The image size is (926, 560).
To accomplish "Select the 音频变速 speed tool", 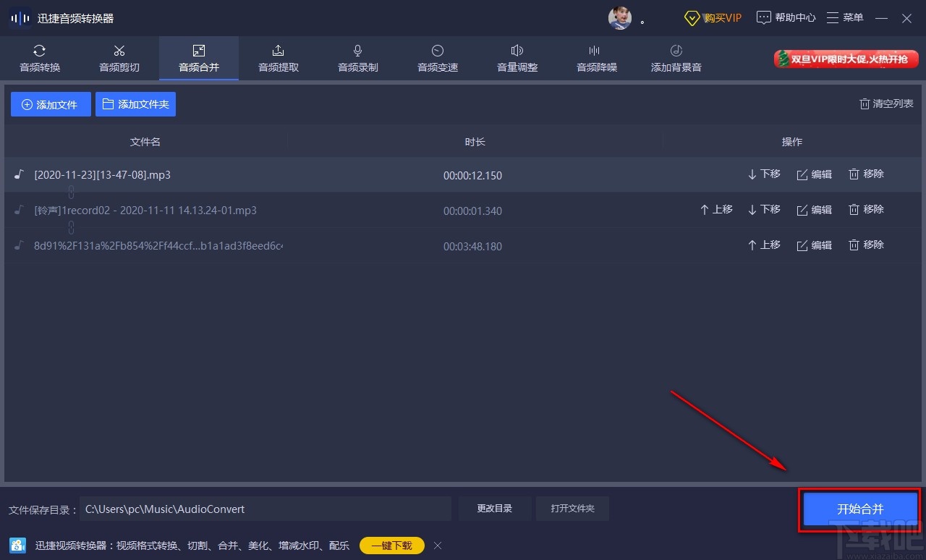I will point(437,58).
